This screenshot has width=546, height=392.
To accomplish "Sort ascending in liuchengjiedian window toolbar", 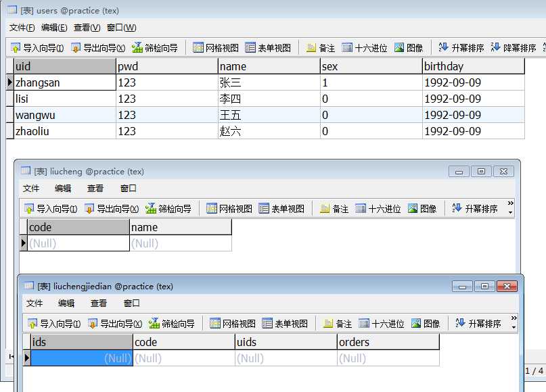I will [478, 324].
